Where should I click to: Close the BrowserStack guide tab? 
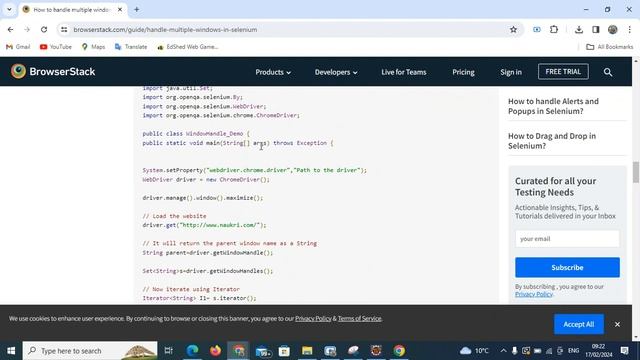click(x=120, y=9)
